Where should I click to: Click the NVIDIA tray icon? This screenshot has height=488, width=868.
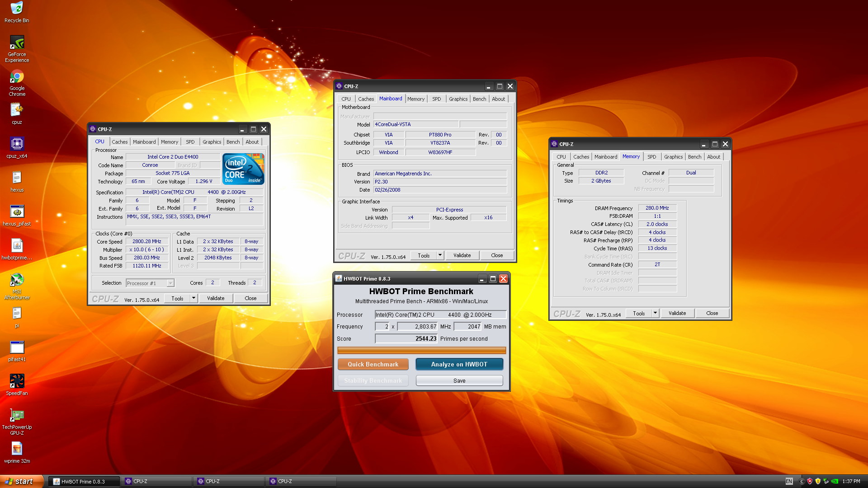(835, 481)
